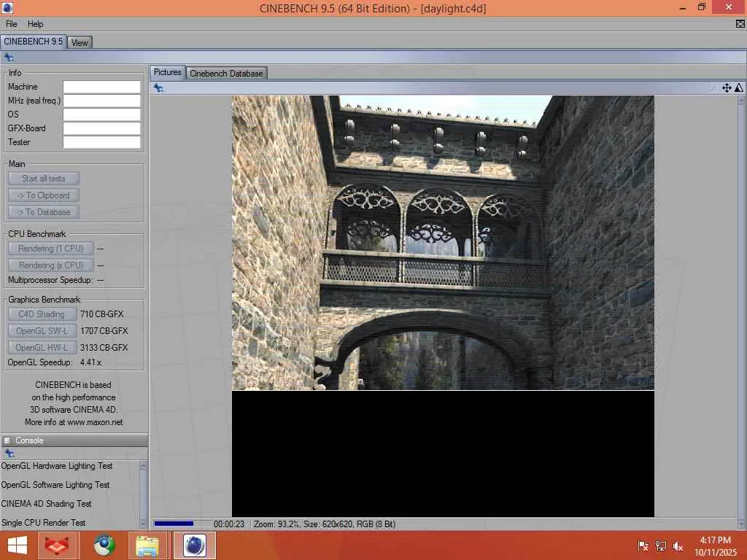Click the Console panel vertical scrollbar
The height and width of the screenshot is (560, 747).
click(143, 494)
